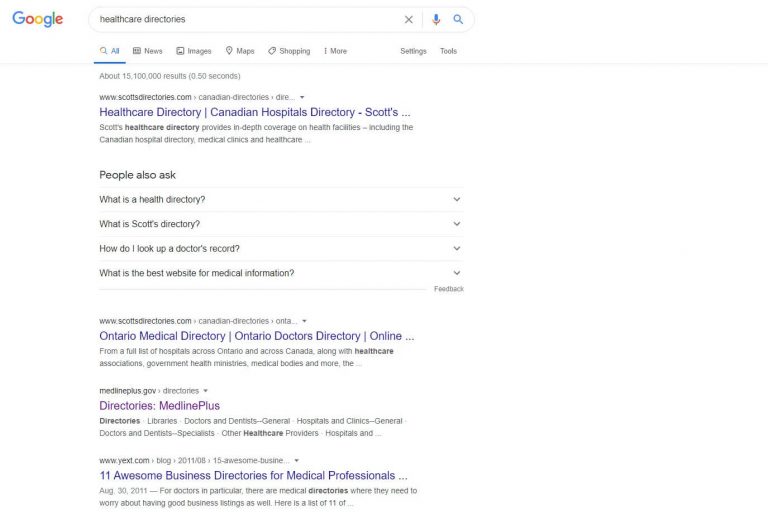
Task: Click snippet 'Aug. 30, 2011 — For doctors'
Action: 258,496
